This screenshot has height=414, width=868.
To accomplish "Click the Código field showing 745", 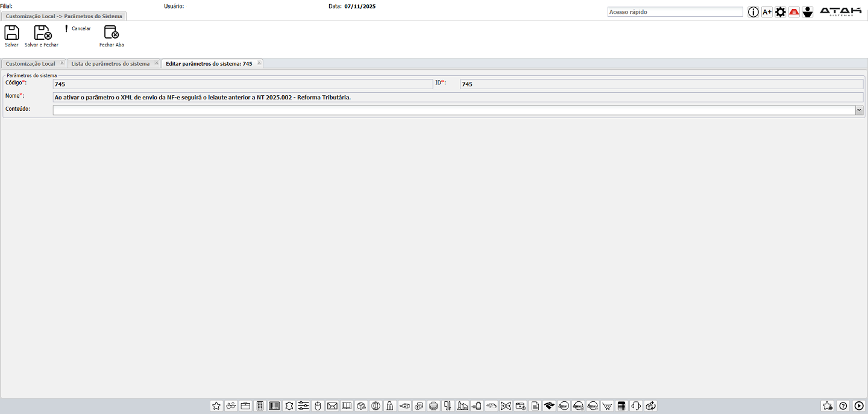I will (x=243, y=84).
